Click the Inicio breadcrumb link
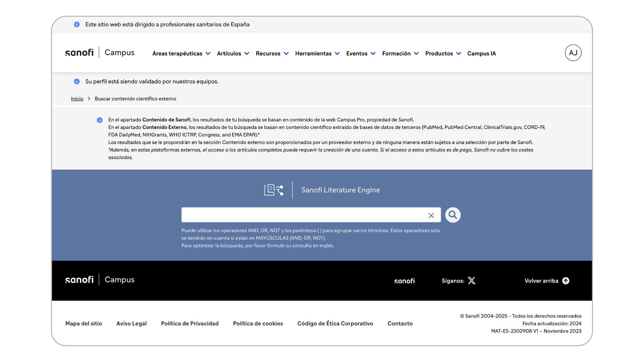The height and width of the screenshot is (362, 644). (77, 99)
